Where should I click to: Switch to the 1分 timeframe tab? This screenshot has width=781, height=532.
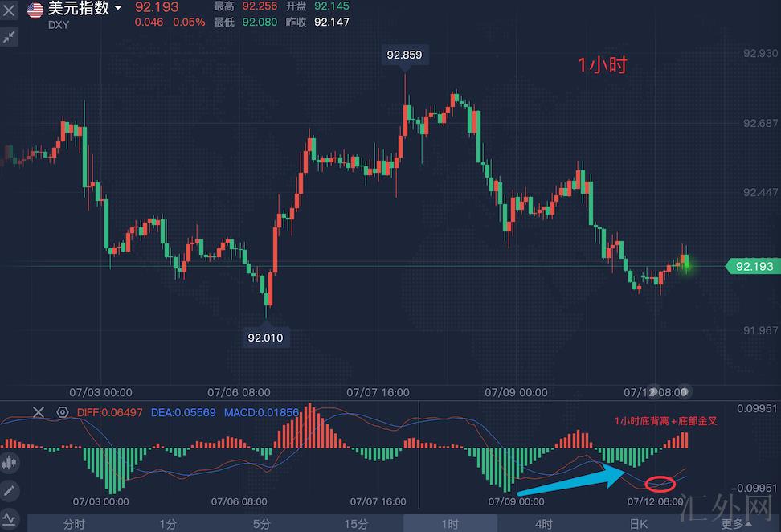[x=168, y=524]
